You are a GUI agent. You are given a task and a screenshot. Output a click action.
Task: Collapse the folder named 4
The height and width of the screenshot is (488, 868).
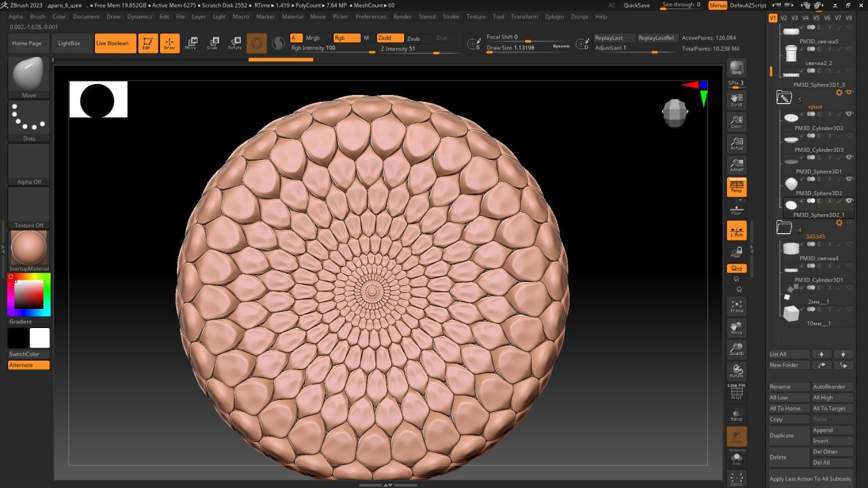point(784,228)
